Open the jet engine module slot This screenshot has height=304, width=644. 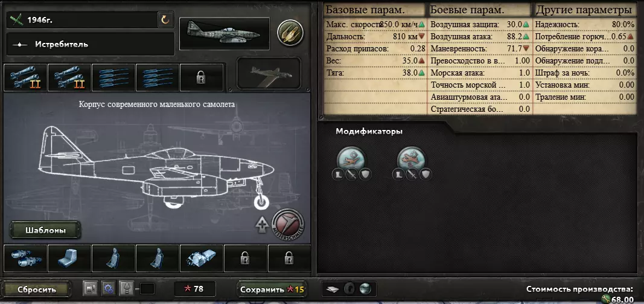pos(25,258)
